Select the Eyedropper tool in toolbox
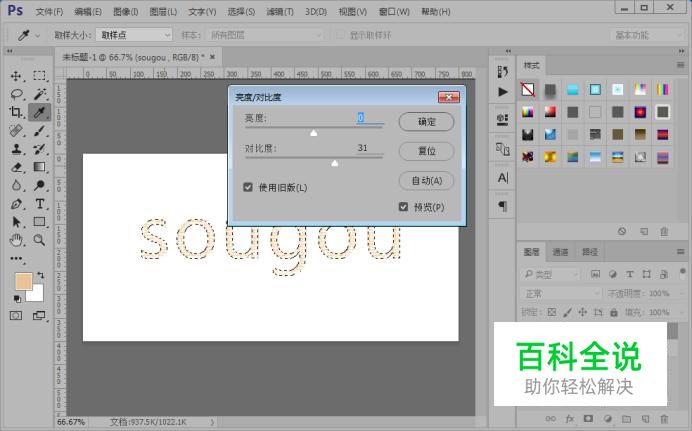The image size is (692, 431). pos(39,112)
